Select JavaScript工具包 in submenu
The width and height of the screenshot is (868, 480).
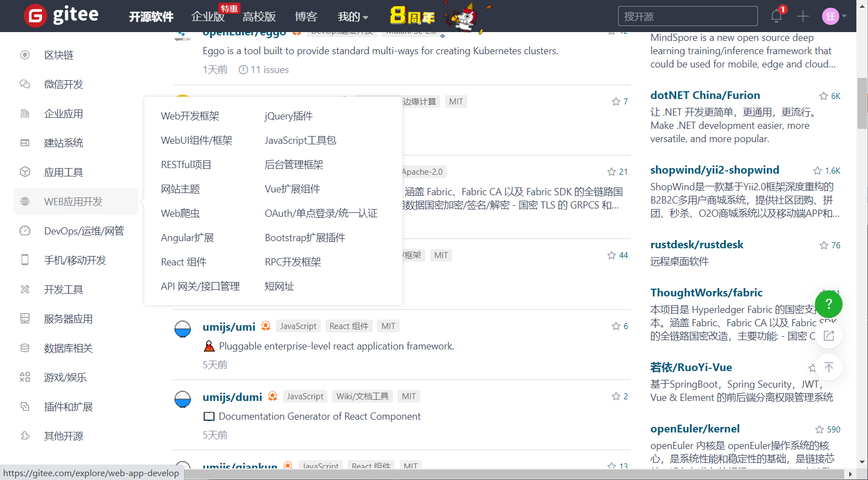click(x=300, y=140)
